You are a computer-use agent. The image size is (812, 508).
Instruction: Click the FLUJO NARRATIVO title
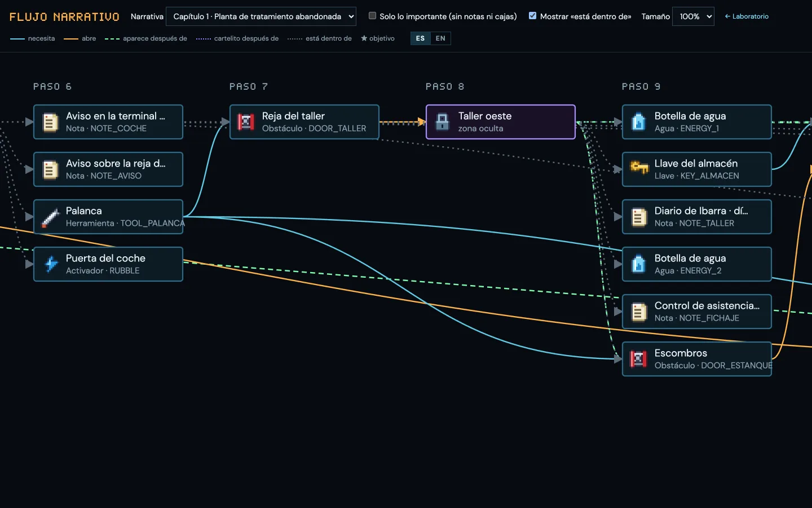64,17
